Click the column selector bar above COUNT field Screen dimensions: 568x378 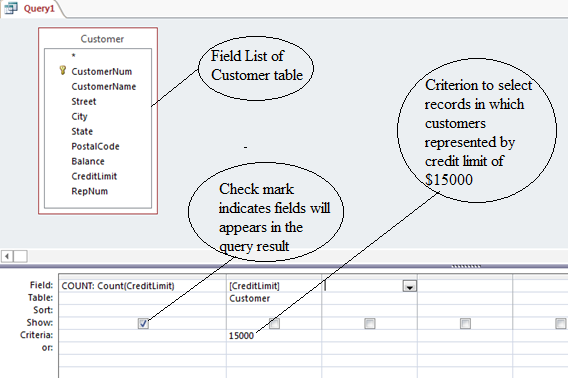point(142,277)
